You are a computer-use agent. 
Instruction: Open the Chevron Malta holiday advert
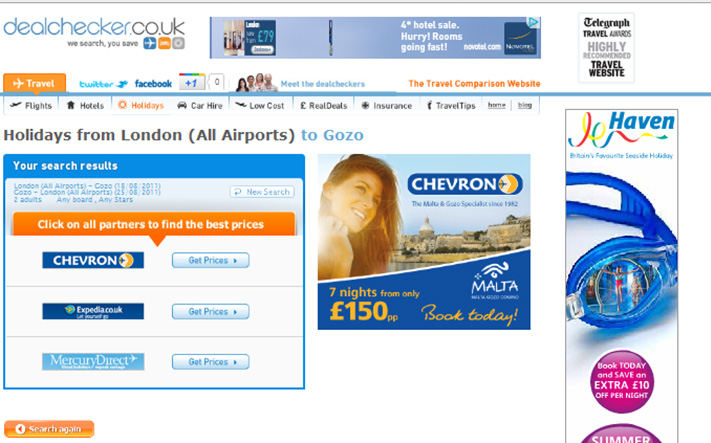tap(424, 242)
